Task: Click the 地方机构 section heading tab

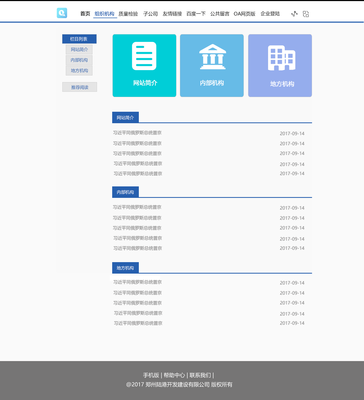Action: click(125, 268)
